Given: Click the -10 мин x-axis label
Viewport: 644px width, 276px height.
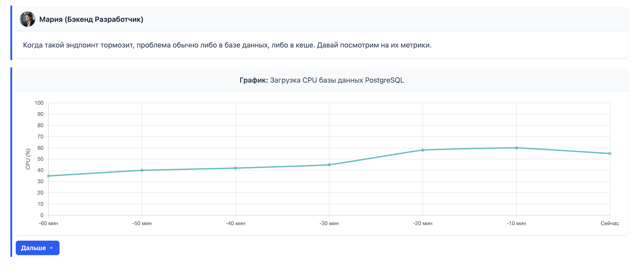Looking at the screenshot, I should tap(516, 223).
